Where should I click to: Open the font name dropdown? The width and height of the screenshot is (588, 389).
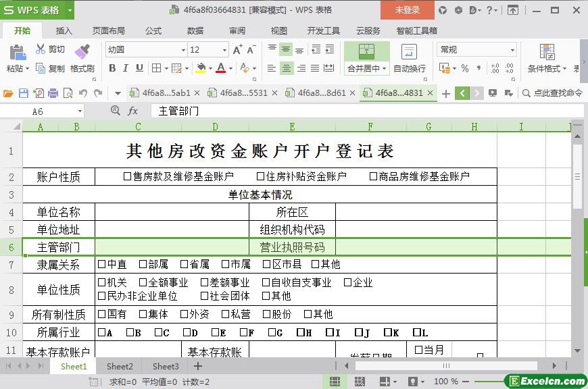(x=182, y=50)
